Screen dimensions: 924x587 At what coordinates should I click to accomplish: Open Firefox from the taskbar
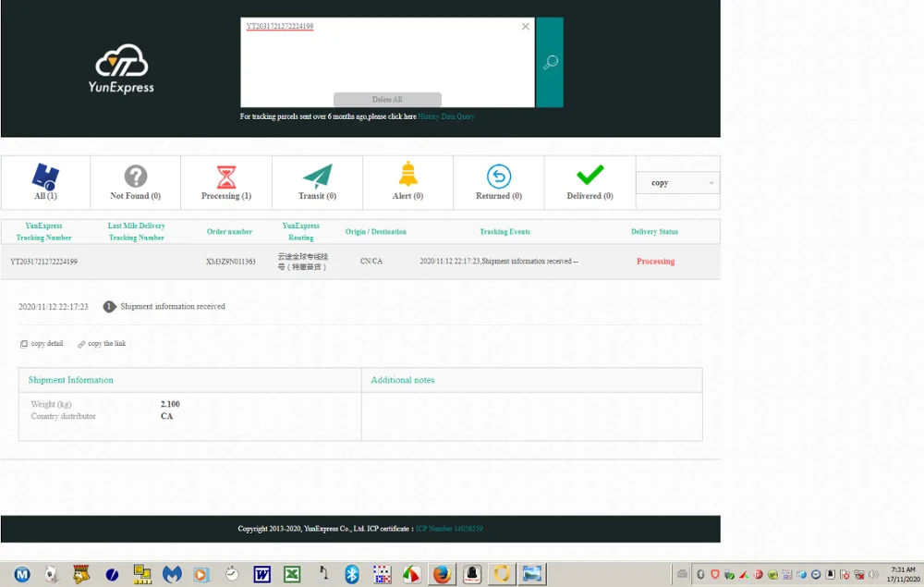[x=442, y=573]
